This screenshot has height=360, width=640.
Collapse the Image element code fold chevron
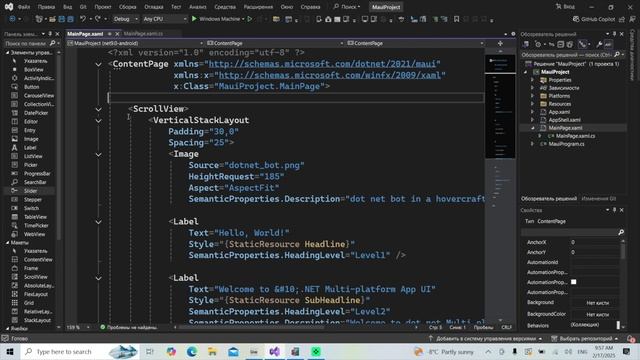coord(98,155)
